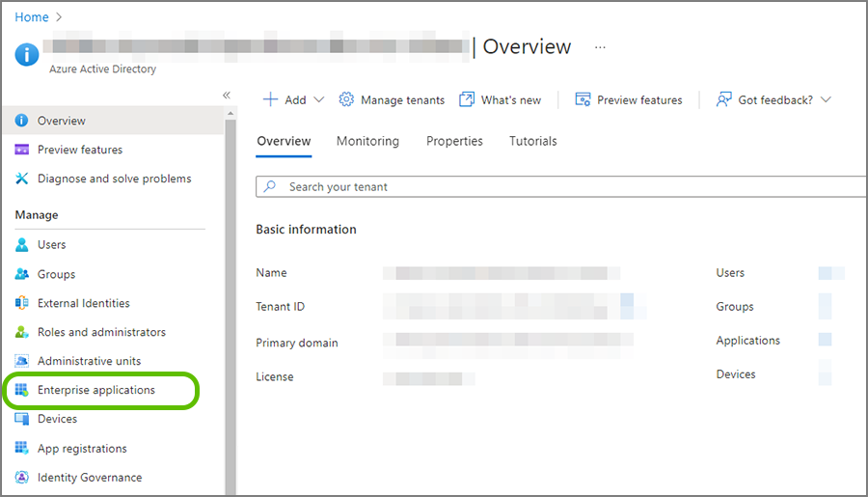Switch to the Monitoring tab
This screenshot has width=868, height=497.
click(367, 141)
